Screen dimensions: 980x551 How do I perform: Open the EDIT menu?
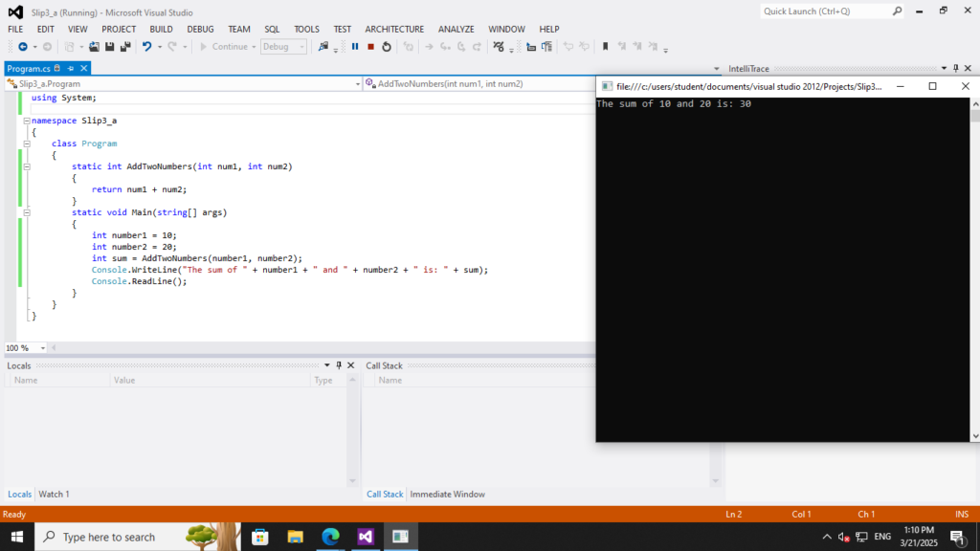(46, 30)
